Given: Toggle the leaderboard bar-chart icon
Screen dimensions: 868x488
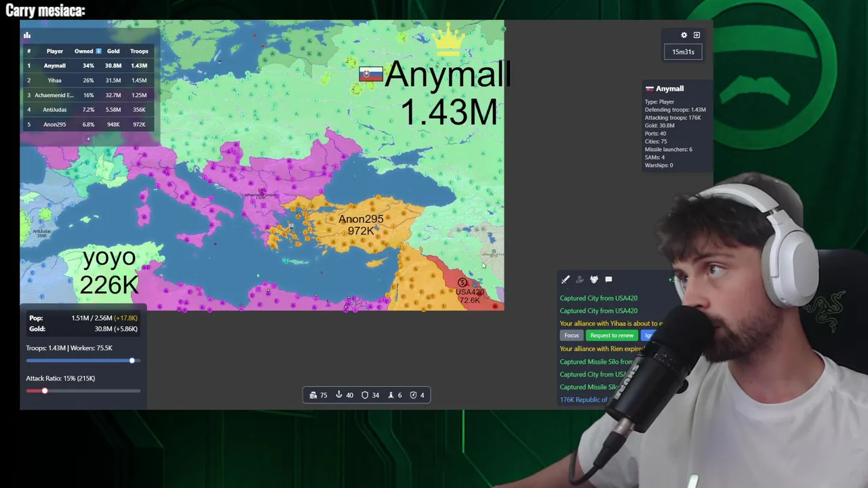Looking at the screenshot, I should click(27, 35).
